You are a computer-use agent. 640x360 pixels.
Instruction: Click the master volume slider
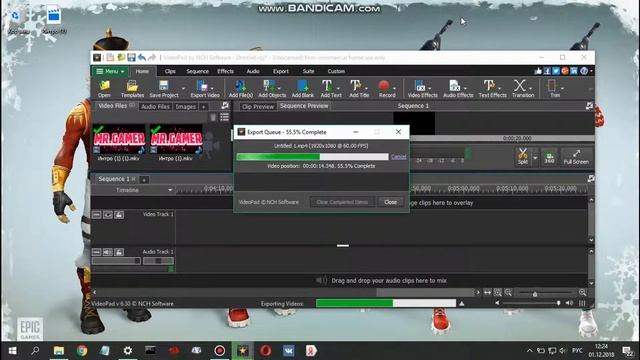click(531, 303)
